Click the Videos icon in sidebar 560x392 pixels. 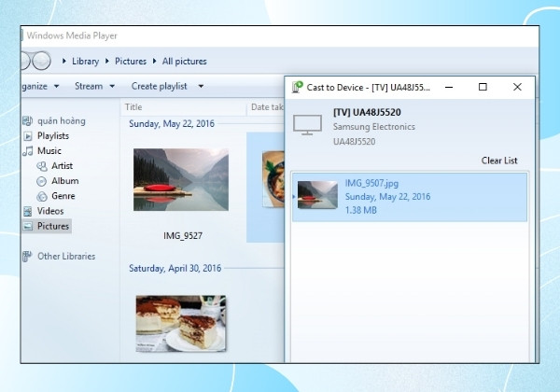tap(27, 211)
